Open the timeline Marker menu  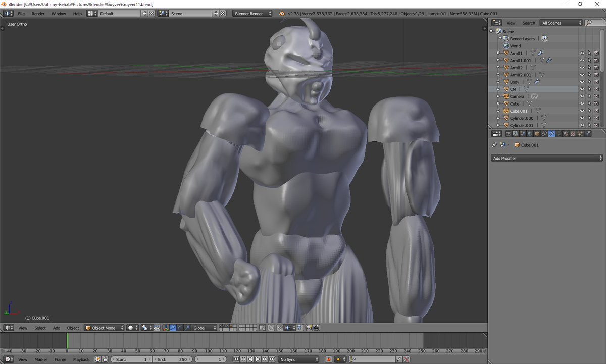tap(41, 359)
